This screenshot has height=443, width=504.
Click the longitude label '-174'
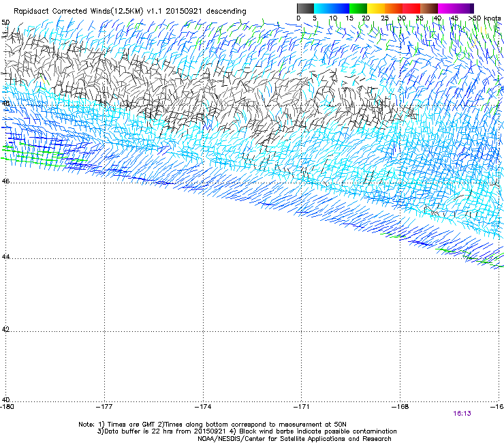point(203,407)
